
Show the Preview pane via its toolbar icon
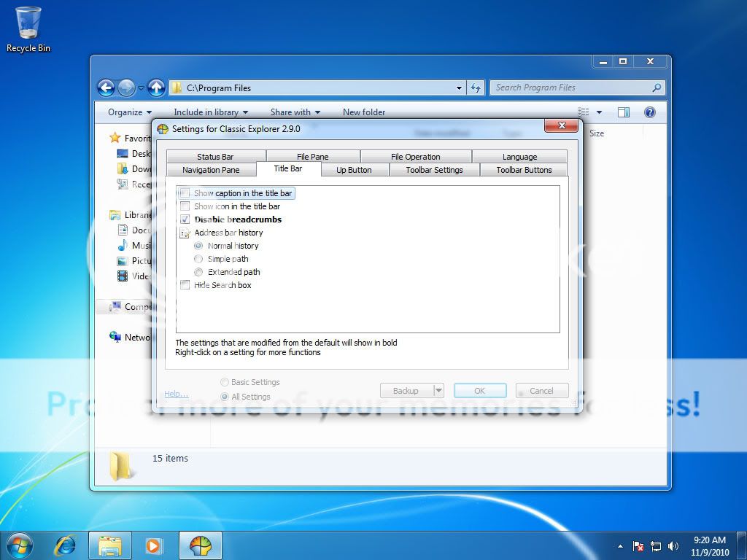pyautogui.click(x=624, y=112)
